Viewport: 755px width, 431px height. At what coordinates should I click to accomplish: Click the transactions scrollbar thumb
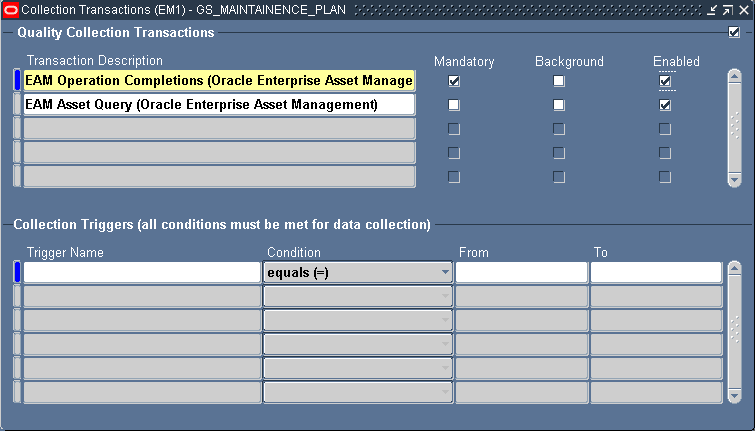tap(734, 128)
